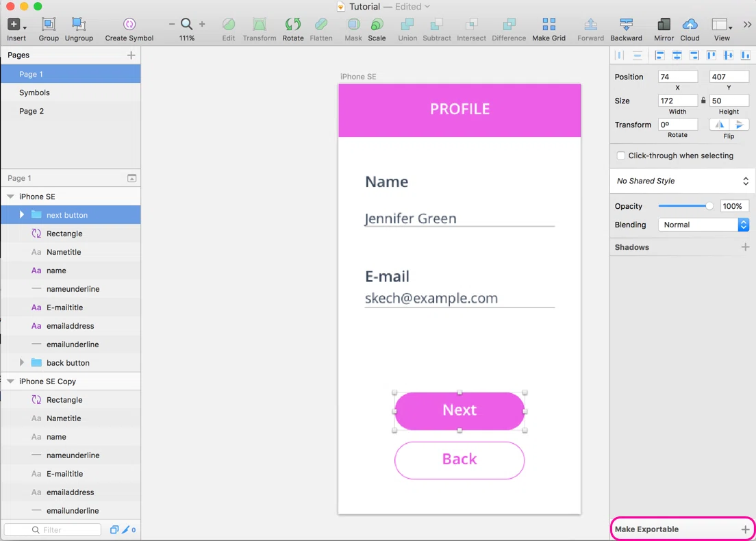This screenshot has height=541, width=756.
Task: Click Make Exportable plus button
Action: click(746, 529)
